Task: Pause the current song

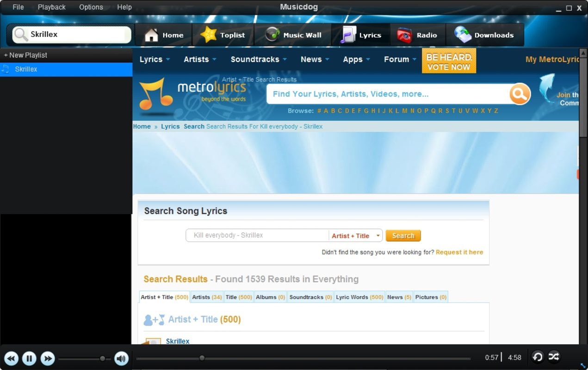Action: tap(29, 358)
